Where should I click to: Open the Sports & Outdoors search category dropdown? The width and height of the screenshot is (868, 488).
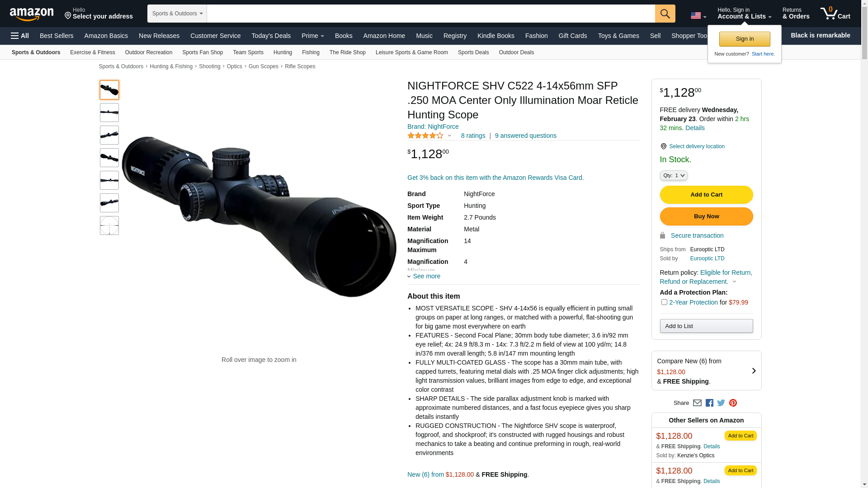pos(177,14)
